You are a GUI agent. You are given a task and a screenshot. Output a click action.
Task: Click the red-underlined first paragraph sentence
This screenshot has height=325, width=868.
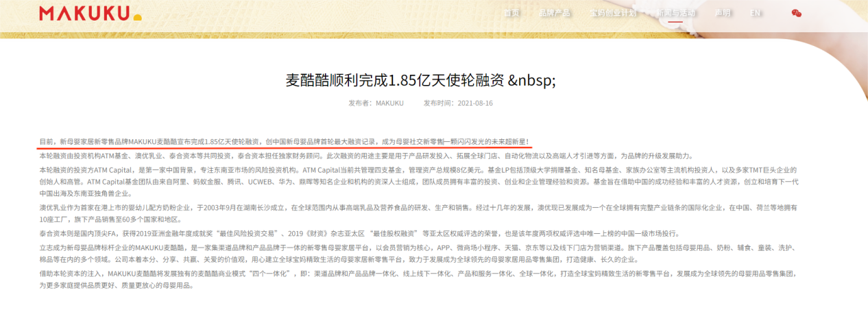click(x=284, y=141)
